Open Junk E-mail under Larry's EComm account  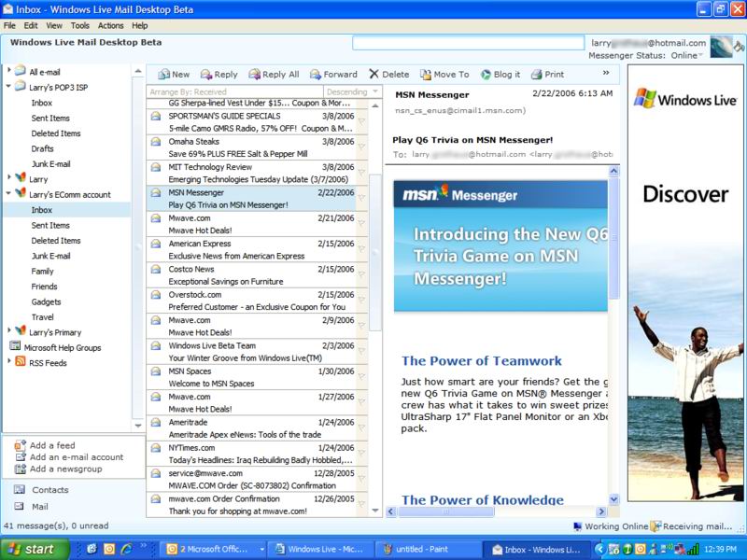[x=50, y=256]
